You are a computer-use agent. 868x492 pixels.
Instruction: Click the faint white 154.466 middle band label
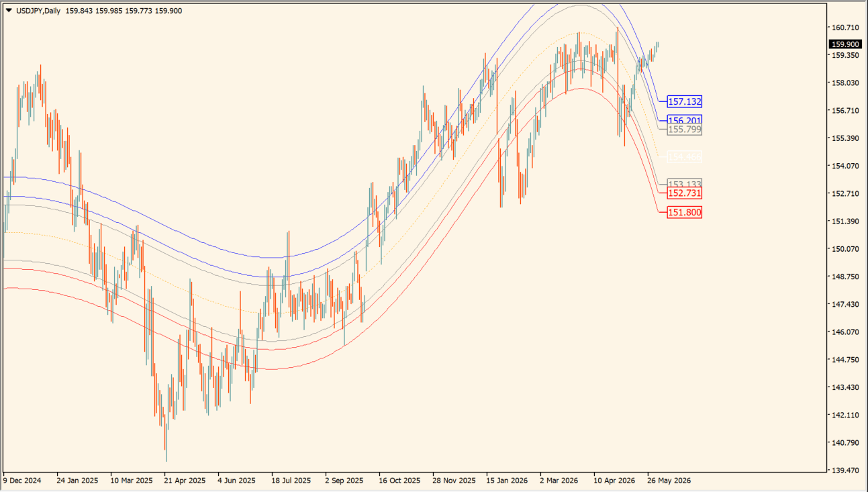(x=684, y=157)
